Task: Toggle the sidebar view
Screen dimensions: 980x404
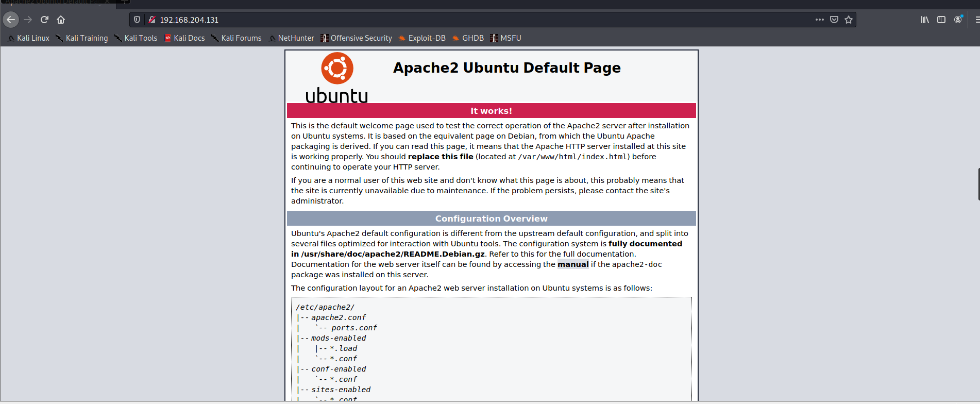Action: point(941,20)
